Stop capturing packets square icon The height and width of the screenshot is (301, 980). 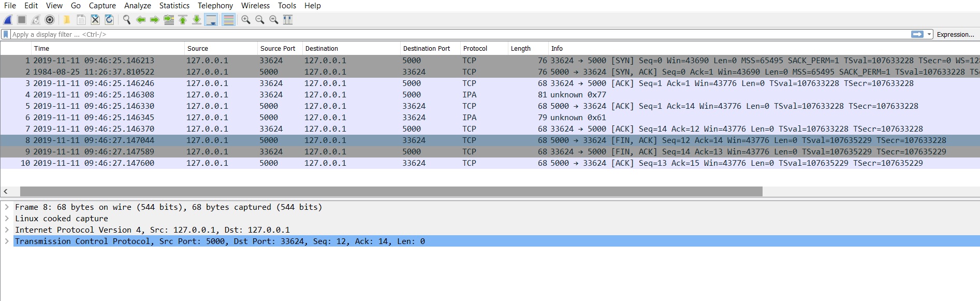(x=22, y=20)
